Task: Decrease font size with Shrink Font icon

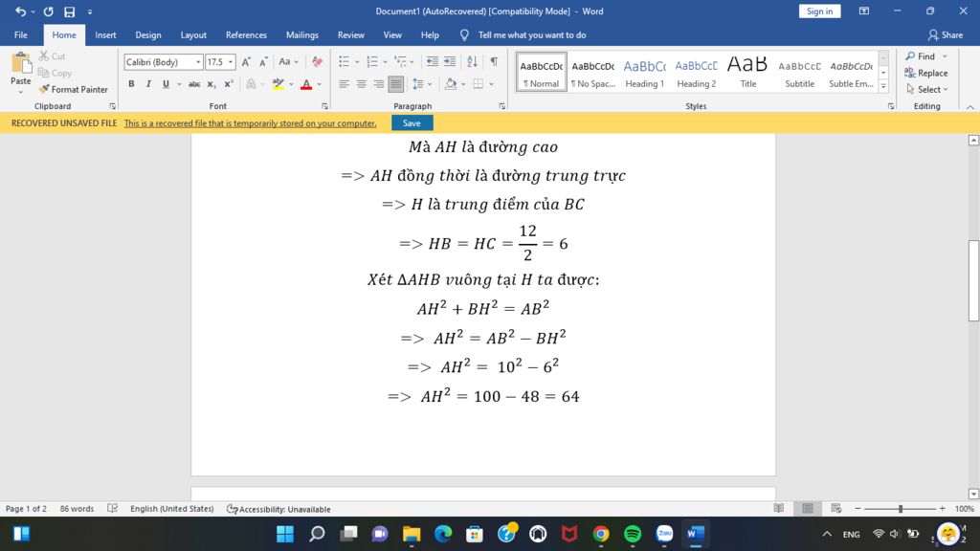Action: [x=264, y=62]
